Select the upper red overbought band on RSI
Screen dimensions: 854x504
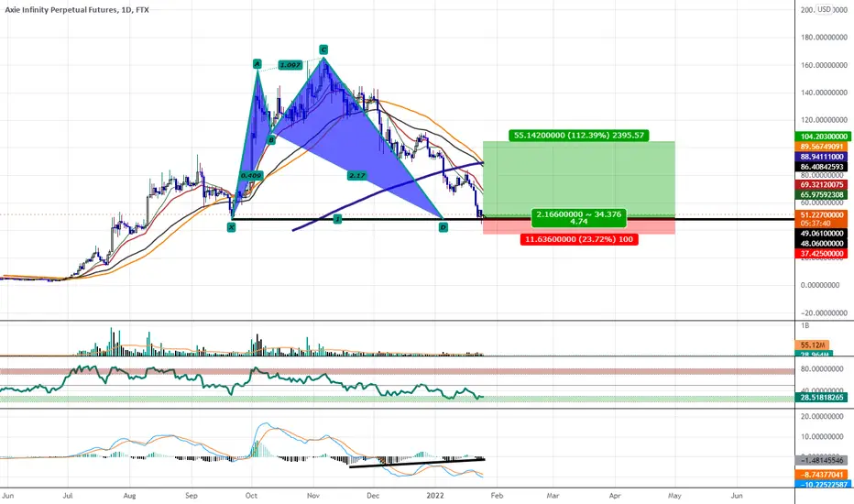click(397, 371)
